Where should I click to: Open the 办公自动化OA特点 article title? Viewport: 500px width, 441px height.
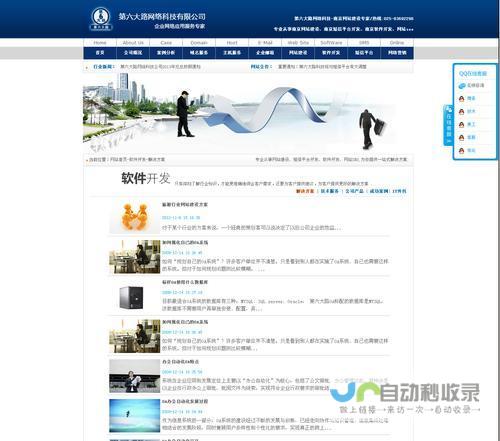(x=181, y=362)
